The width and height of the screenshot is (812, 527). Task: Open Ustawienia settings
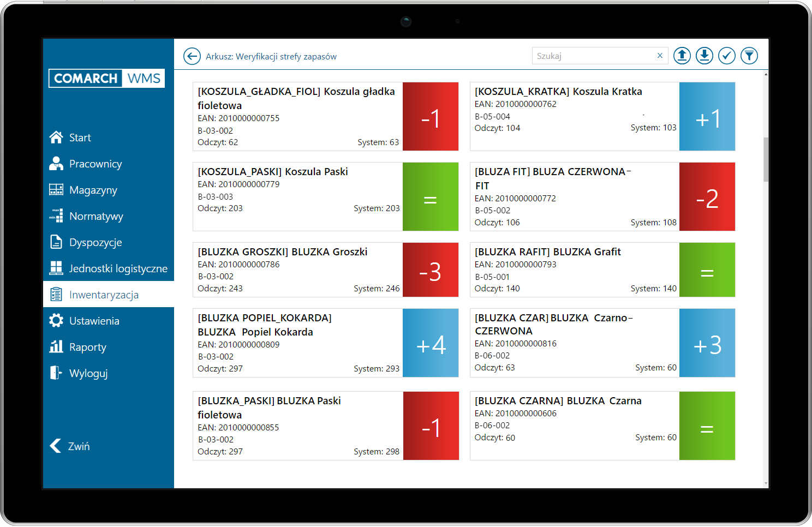[94, 321]
